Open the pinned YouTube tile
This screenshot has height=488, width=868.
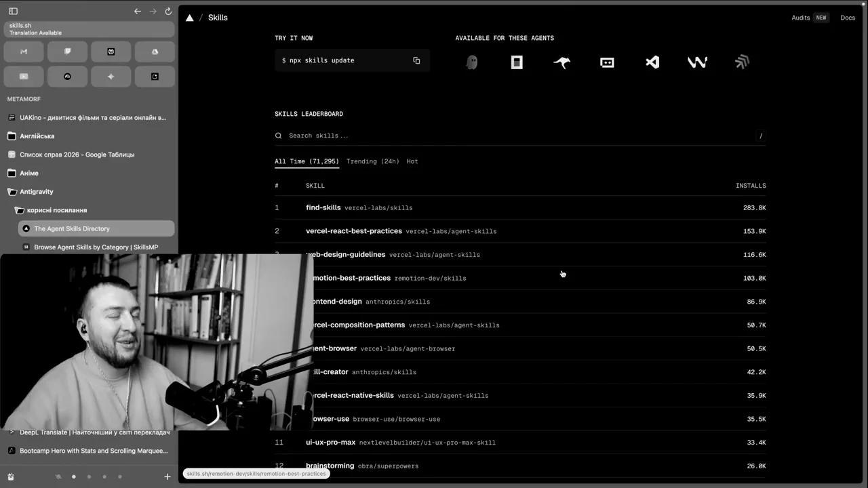[24, 77]
